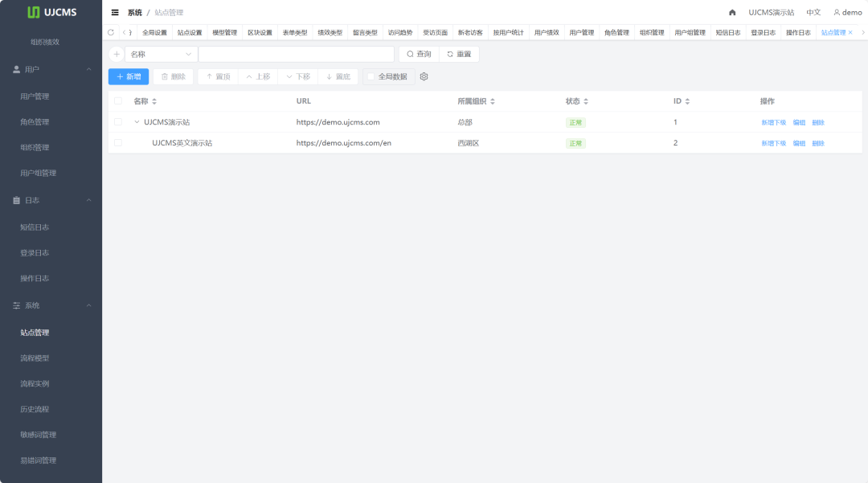Select the UJCMS演示站 row checkbox
Image resolution: width=868 pixels, height=483 pixels.
[118, 121]
